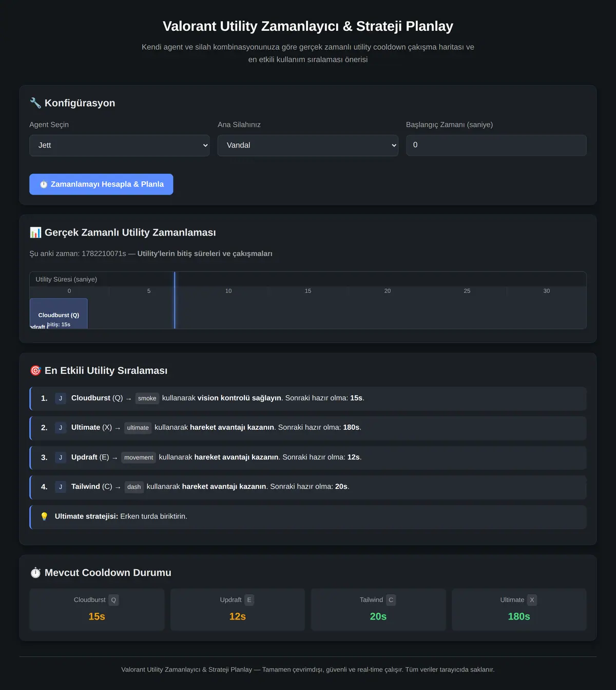Viewport: 616px width, 690px height.
Task: Click the movement tag in the Updraft row
Action: coord(139,457)
